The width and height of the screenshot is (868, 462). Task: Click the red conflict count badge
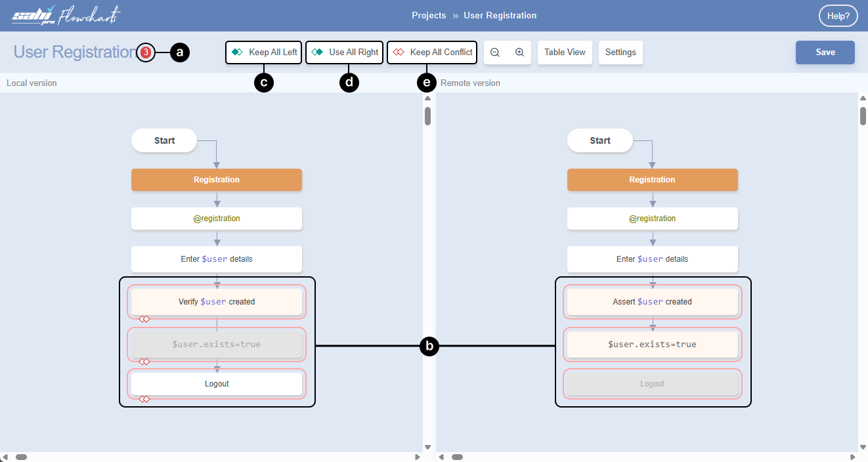point(146,52)
